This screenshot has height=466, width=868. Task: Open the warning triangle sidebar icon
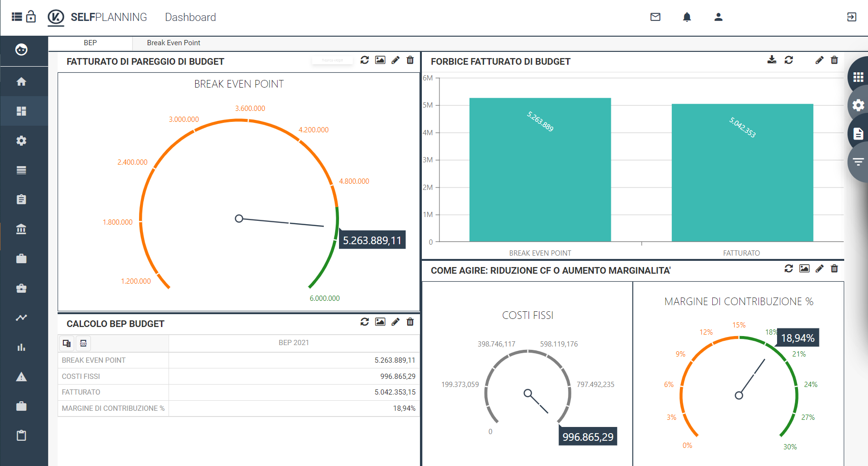tap(21, 377)
